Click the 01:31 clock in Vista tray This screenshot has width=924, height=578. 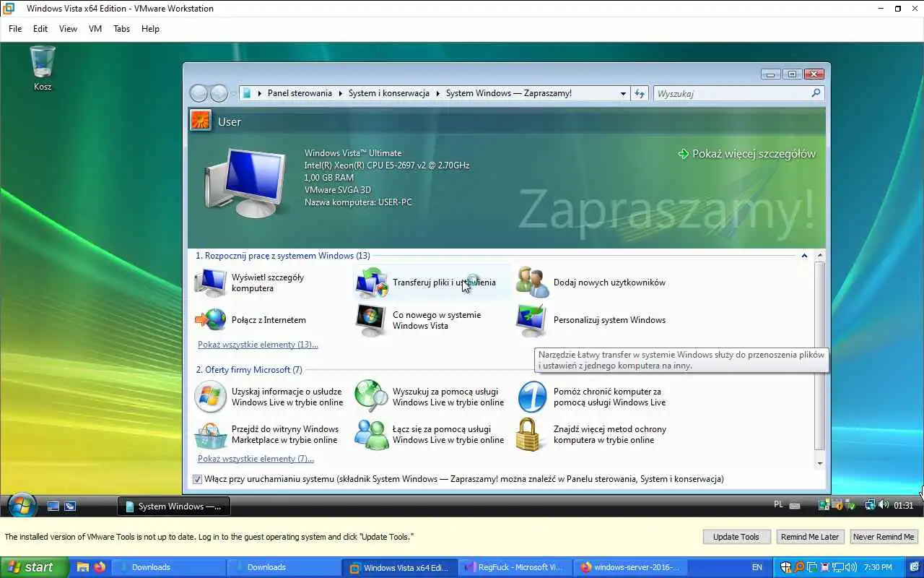[x=903, y=506]
